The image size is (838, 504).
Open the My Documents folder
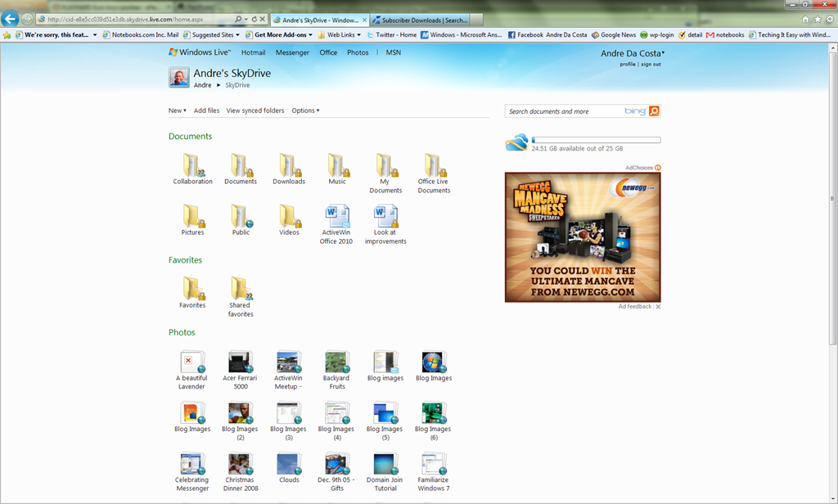(385, 173)
